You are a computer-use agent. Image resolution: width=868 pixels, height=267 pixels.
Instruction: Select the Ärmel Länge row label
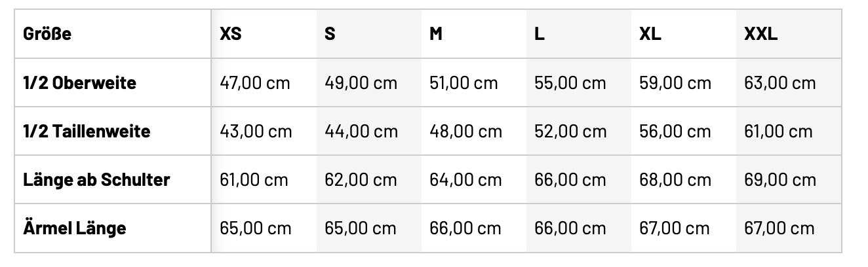(x=74, y=228)
